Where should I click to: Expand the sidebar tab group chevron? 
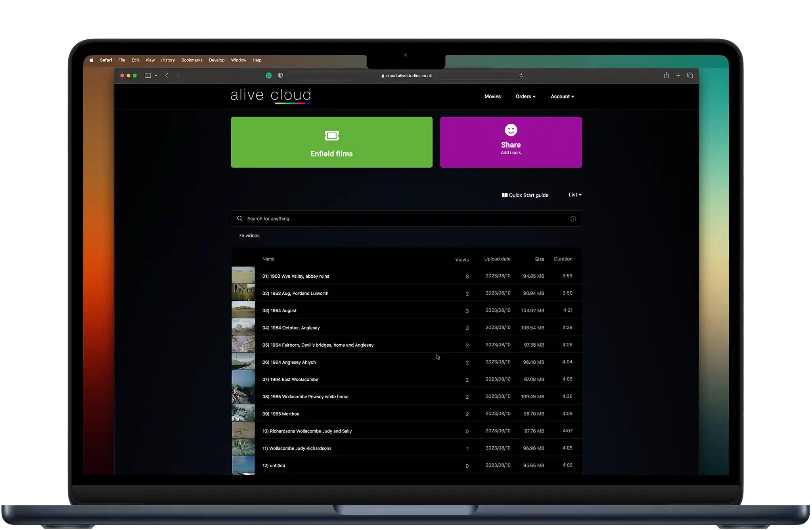point(156,75)
